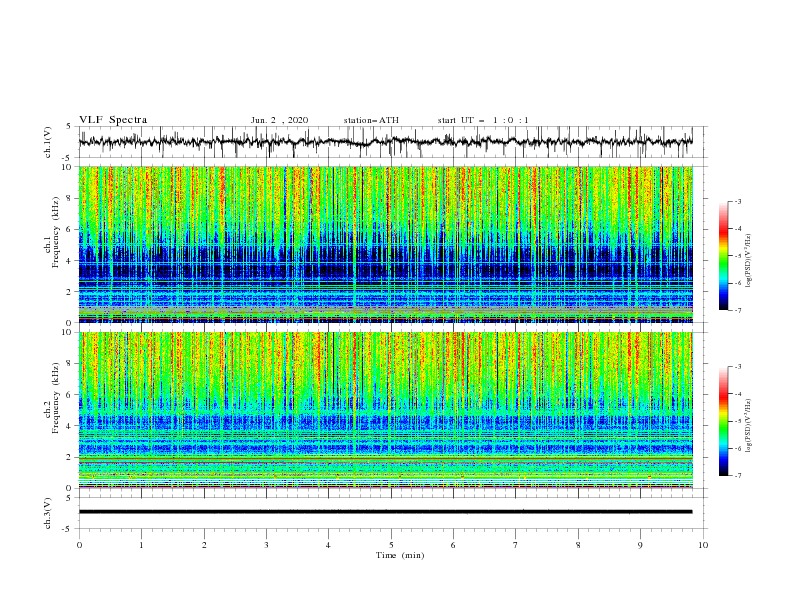The image size is (792, 612).
Task: Click the ch.2 frequency spectrogram panel
Action: [x=386, y=410]
